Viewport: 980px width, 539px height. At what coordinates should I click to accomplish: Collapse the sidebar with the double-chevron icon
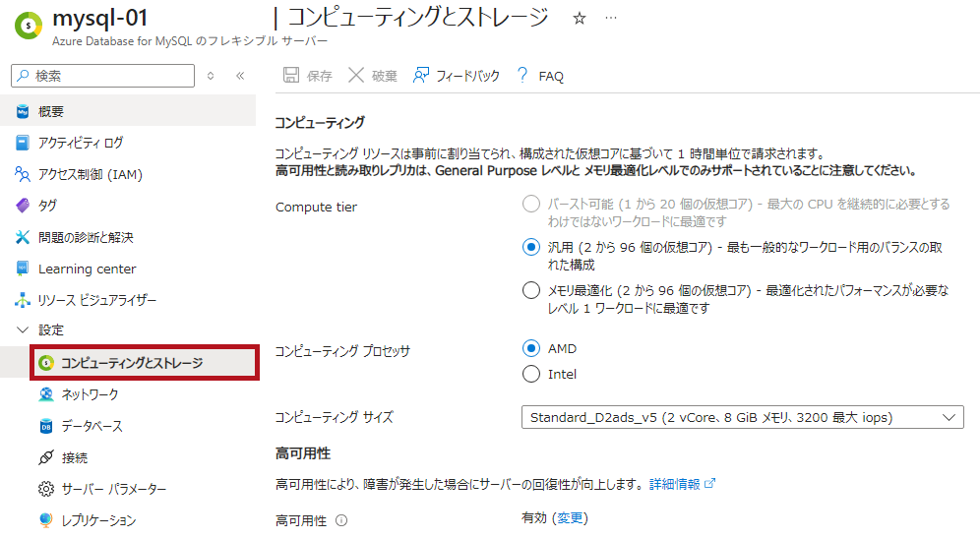[x=239, y=76]
